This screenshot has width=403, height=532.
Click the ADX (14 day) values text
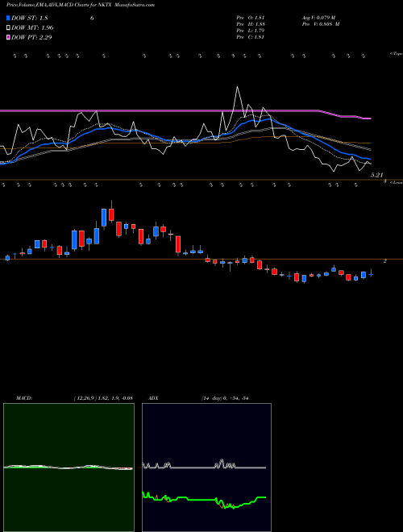point(225,398)
